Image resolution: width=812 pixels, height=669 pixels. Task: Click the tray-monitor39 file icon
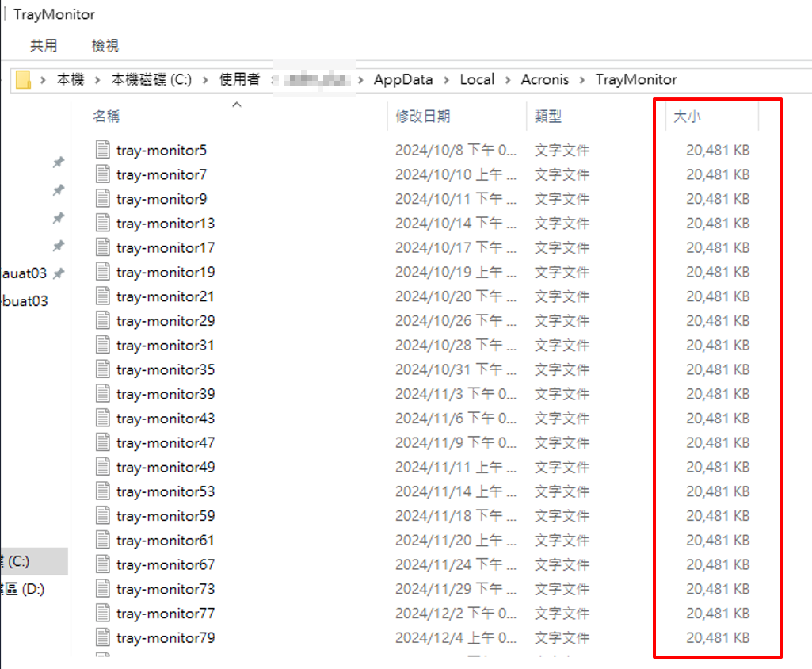coord(102,393)
